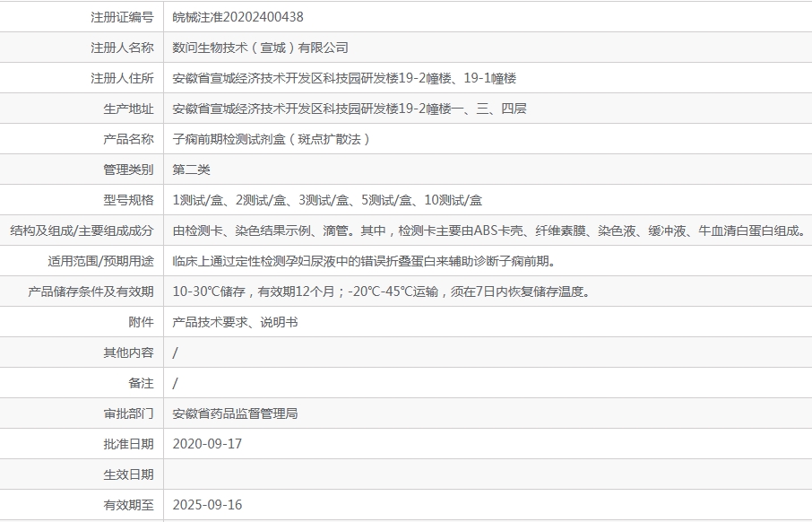Click the 批准日期 label

coord(128,444)
